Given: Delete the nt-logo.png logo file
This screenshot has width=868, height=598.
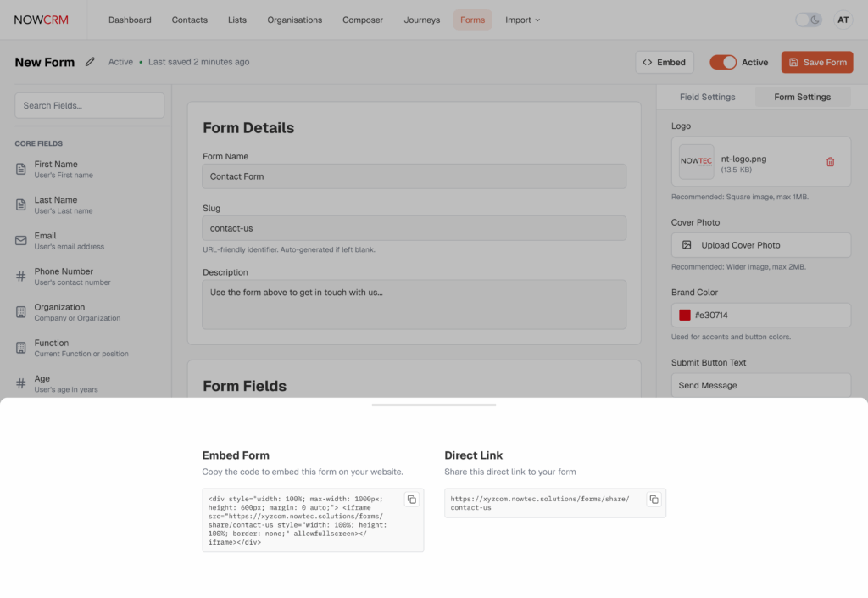Looking at the screenshot, I should tap(830, 162).
